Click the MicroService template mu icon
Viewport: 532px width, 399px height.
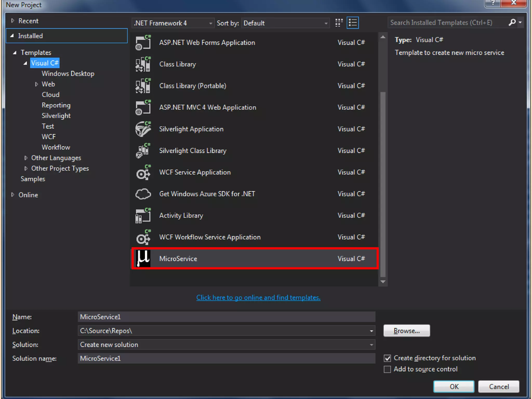click(143, 258)
